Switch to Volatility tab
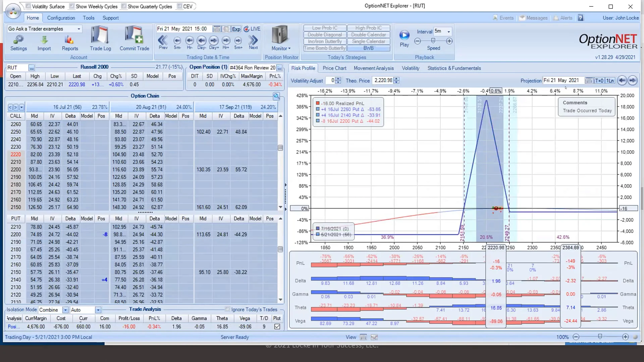The width and height of the screenshot is (644, 362). 411,68
